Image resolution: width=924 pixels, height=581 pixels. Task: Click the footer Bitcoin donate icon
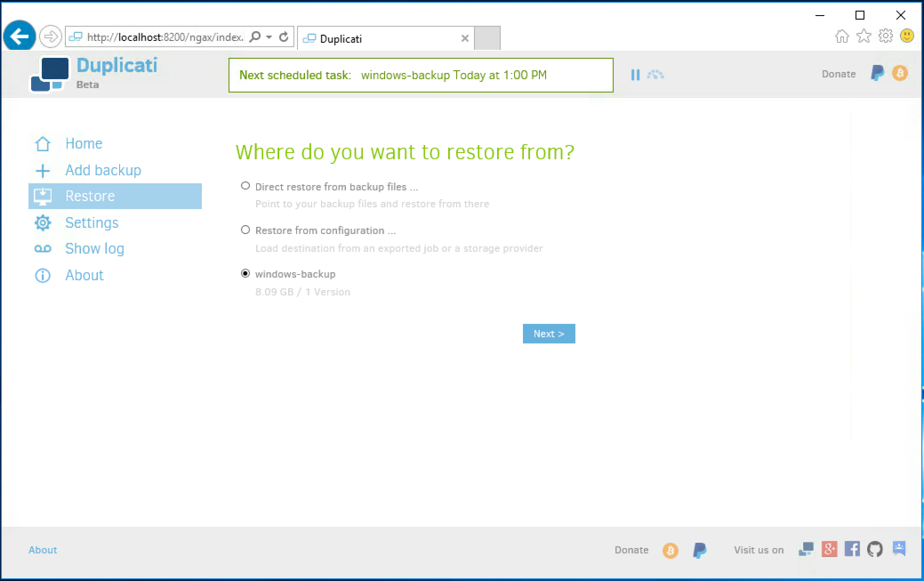click(x=670, y=550)
